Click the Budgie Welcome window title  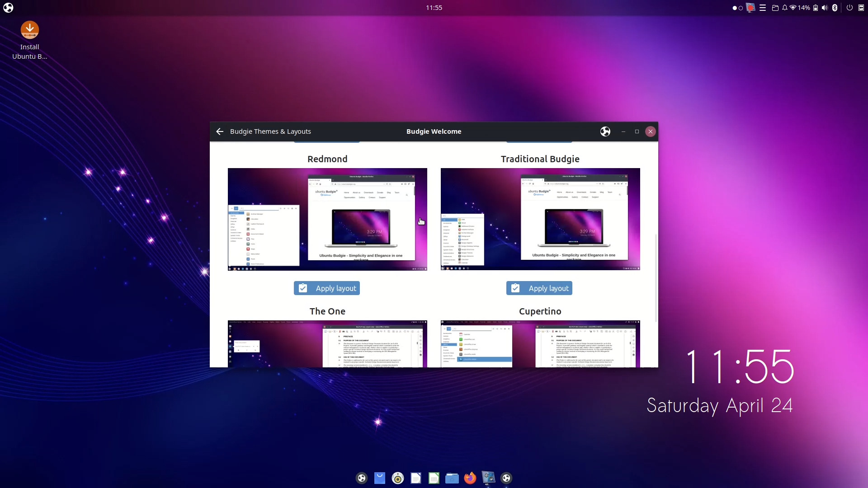(x=434, y=131)
